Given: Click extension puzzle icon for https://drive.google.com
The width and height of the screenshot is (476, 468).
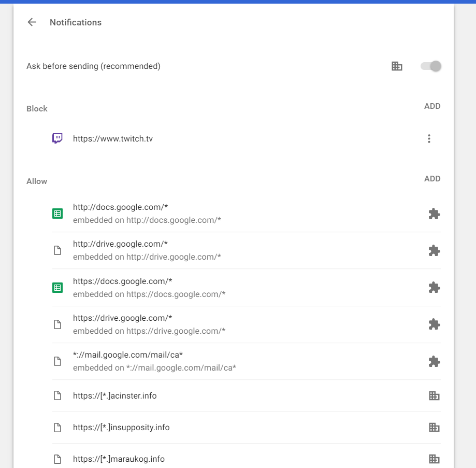Looking at the screenshot, I should [x=434, y=324].
